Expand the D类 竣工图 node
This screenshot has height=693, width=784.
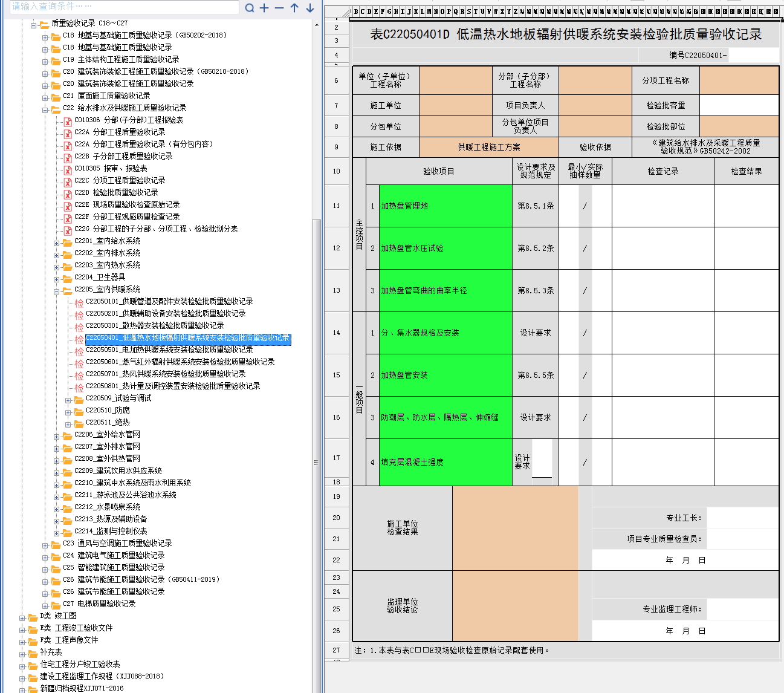pos(22,617)
